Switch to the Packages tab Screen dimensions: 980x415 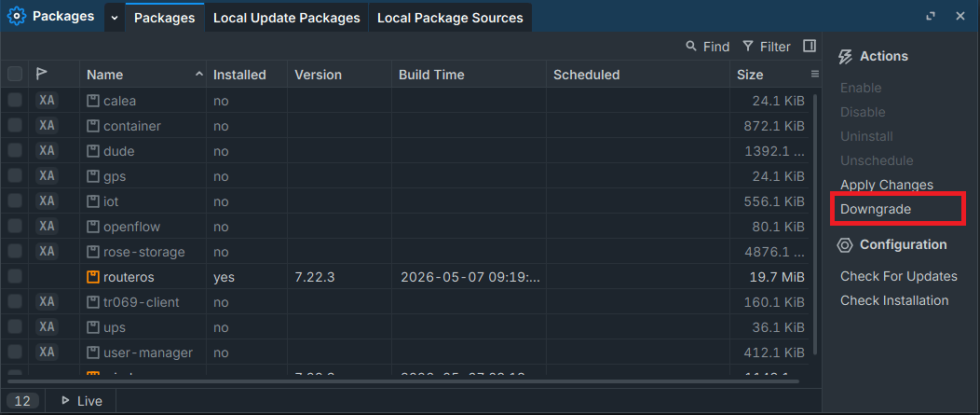[164, 18]
